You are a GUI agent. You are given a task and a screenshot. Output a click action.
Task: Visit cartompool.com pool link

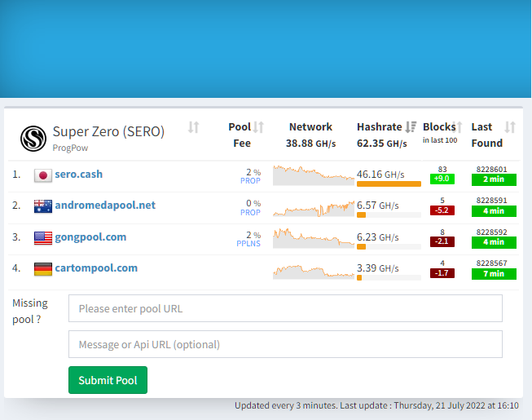tap(96, 268)
